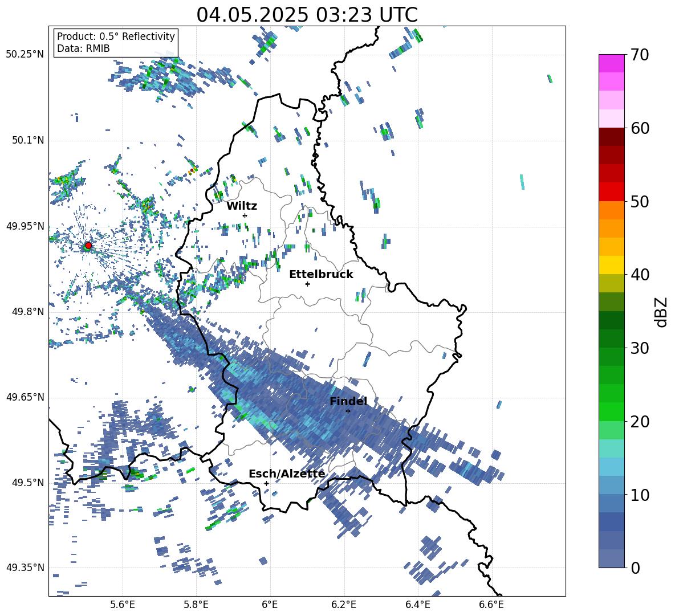The image size is (675, 616).
Task: Click the 0 value on the colorbar
Action: [635, 568]
